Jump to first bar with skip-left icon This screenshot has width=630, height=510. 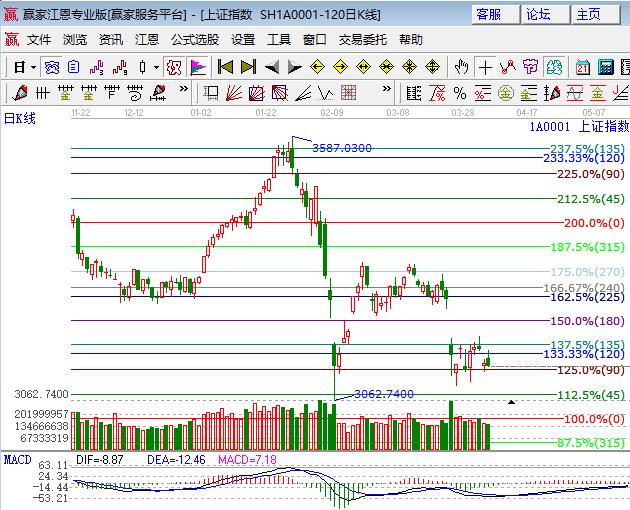(x=225, y=67)
